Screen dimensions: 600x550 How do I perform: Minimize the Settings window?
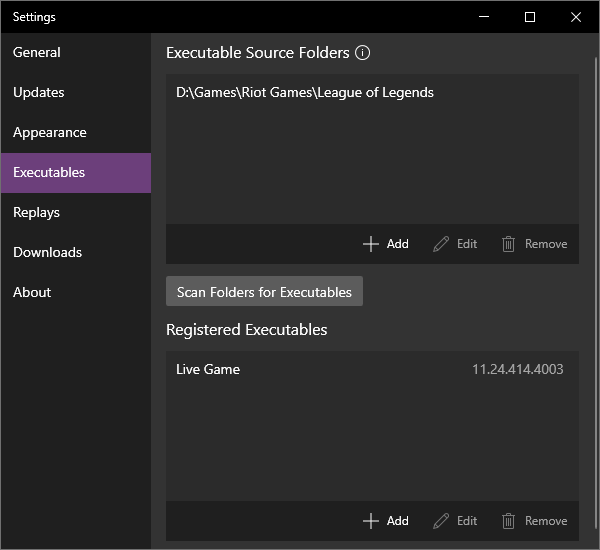click(484, 17)
